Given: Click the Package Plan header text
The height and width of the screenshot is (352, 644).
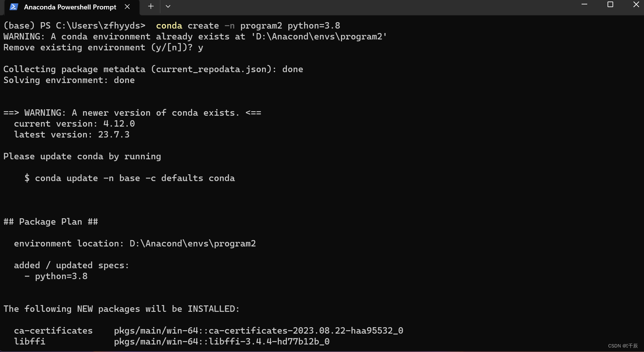Looking at the screenshot, I should tap(50, 222).
